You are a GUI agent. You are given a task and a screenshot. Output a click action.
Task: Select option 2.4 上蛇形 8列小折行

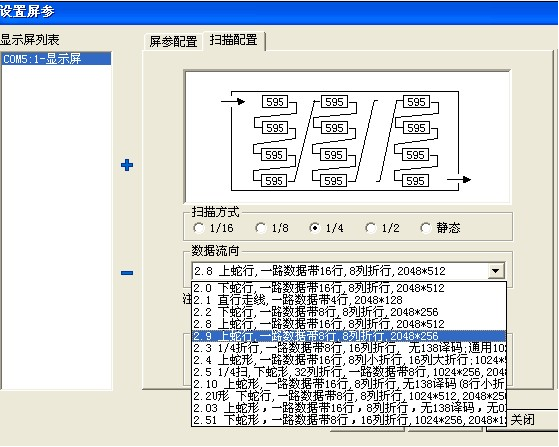[x=349, y=360]
